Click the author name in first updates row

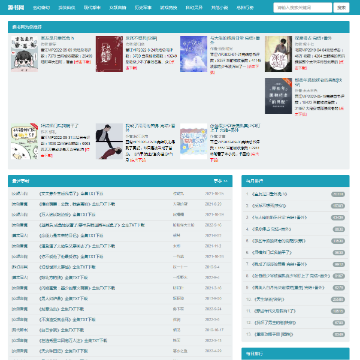(178, 194)
